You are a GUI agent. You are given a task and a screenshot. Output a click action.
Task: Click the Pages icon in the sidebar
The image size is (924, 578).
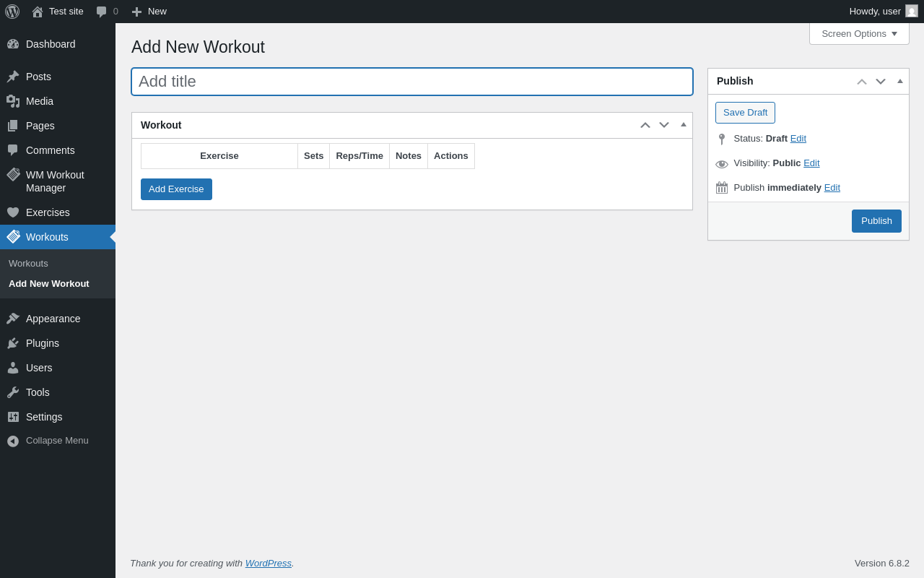click(x=13, y=126)
